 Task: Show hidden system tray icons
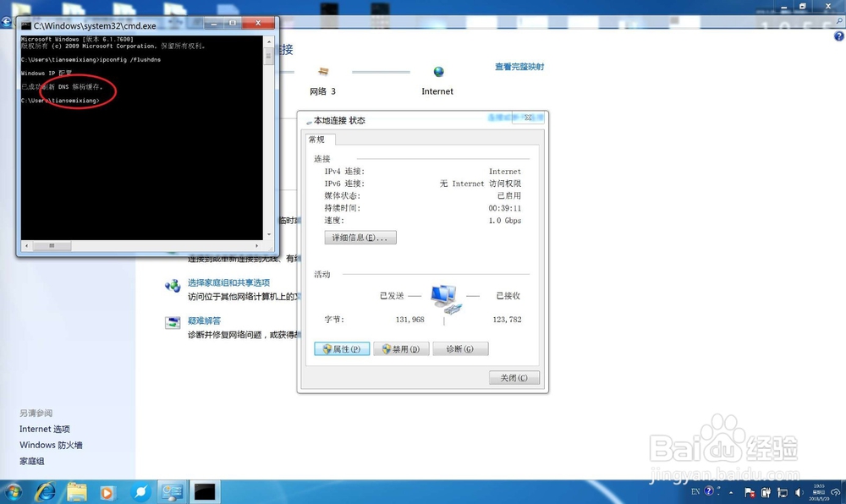731,492
